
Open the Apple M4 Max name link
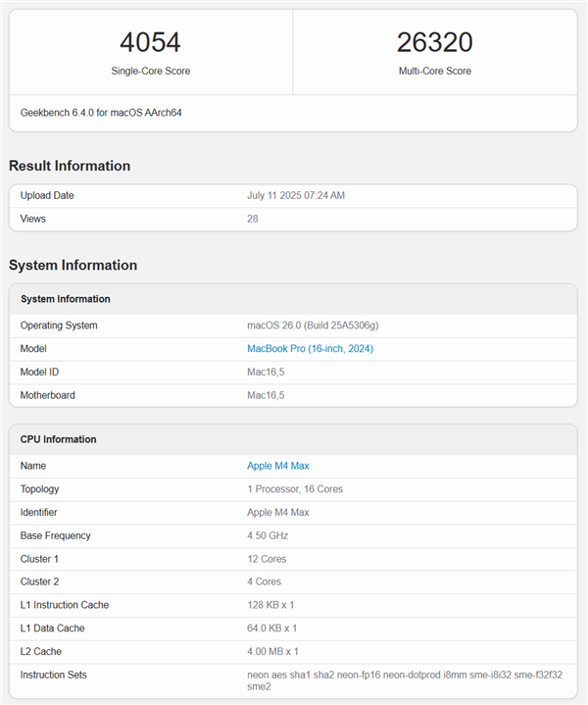point(277,466)
